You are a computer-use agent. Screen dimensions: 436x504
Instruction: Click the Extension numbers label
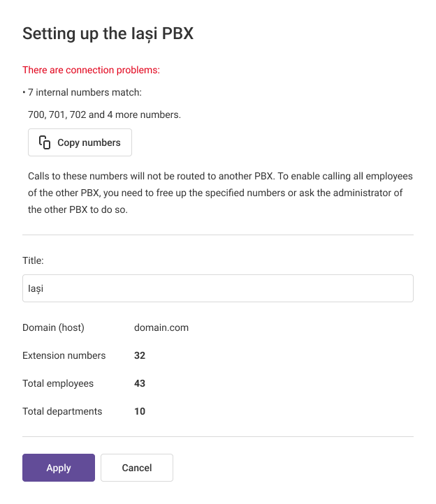64,355
